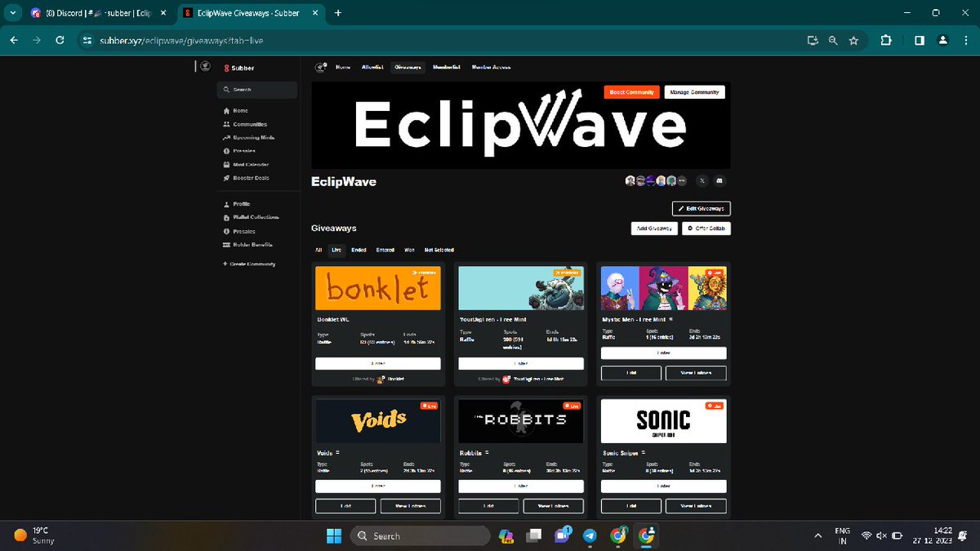Viewport: 980px width, 551px height.
Task: Switch to the Allowlist tab
Action: pyautogui.click(x=372, y=67)
